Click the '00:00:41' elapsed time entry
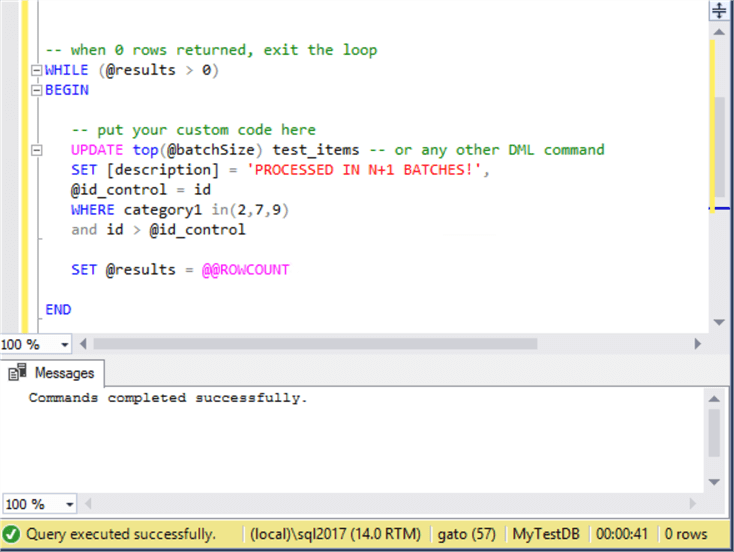This screenshot has width=734, height=552. tap(622, 534)
